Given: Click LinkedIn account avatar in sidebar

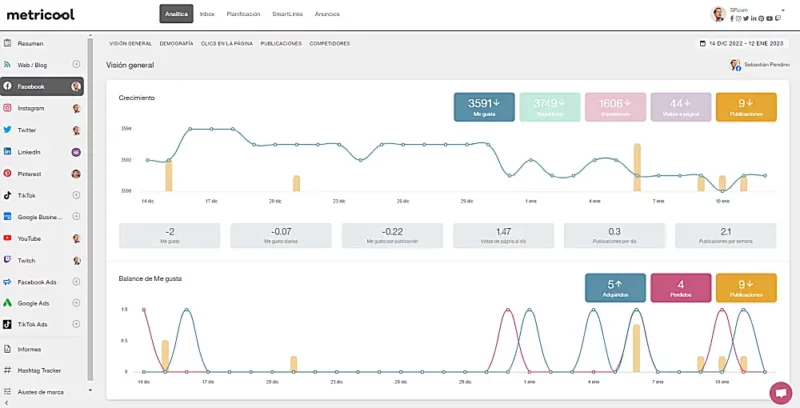Looking at the screenshot, I should [76, 152].
